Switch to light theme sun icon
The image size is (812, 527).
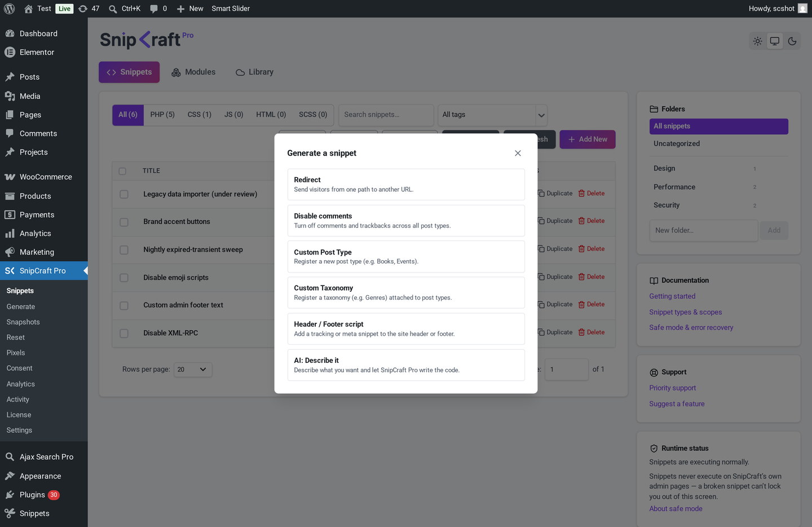coord(758,41)
